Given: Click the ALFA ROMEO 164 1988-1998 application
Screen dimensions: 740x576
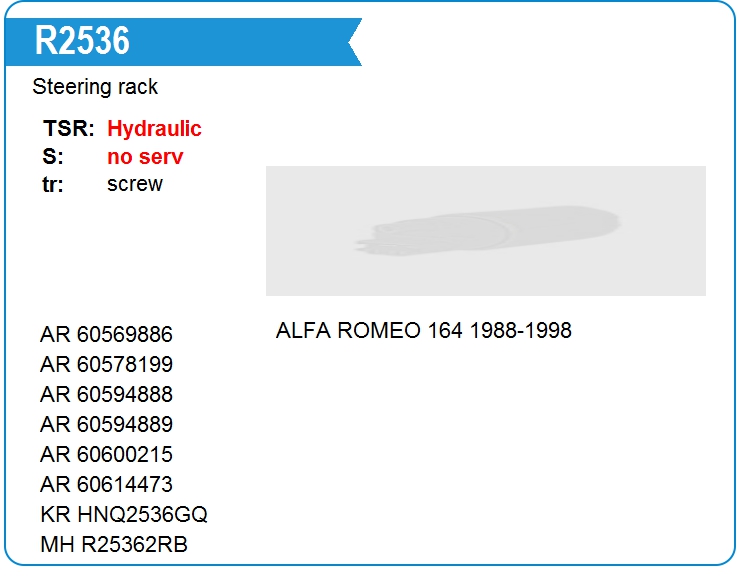Looking at the screenshot, I should 424,330.
